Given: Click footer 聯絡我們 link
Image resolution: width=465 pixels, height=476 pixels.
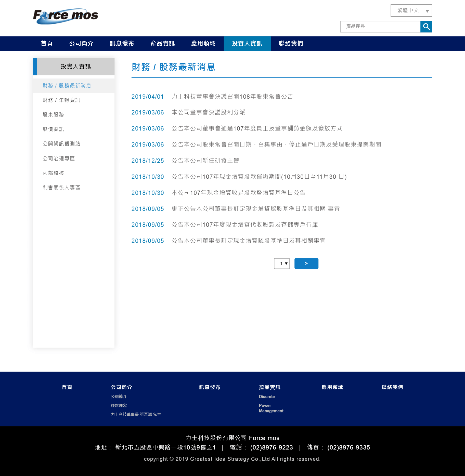Looking at the screenshot, I should tap(392, 387).
